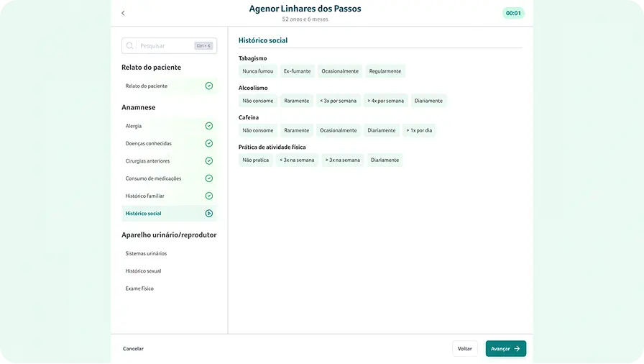644x364 pixels.
Task: Click the checkmark icon beside Relato do paciente item
Action: (209, 86)
